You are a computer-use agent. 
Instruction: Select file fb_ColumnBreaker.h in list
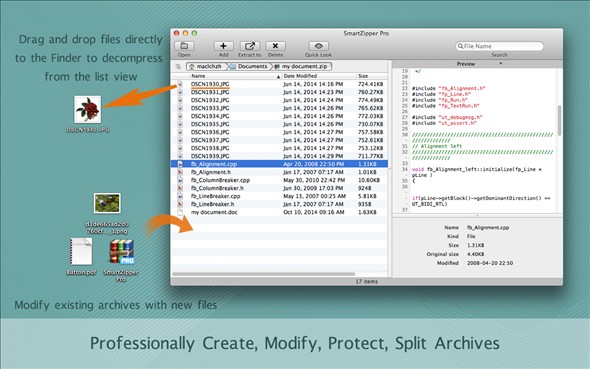click(x=217, y=188)
